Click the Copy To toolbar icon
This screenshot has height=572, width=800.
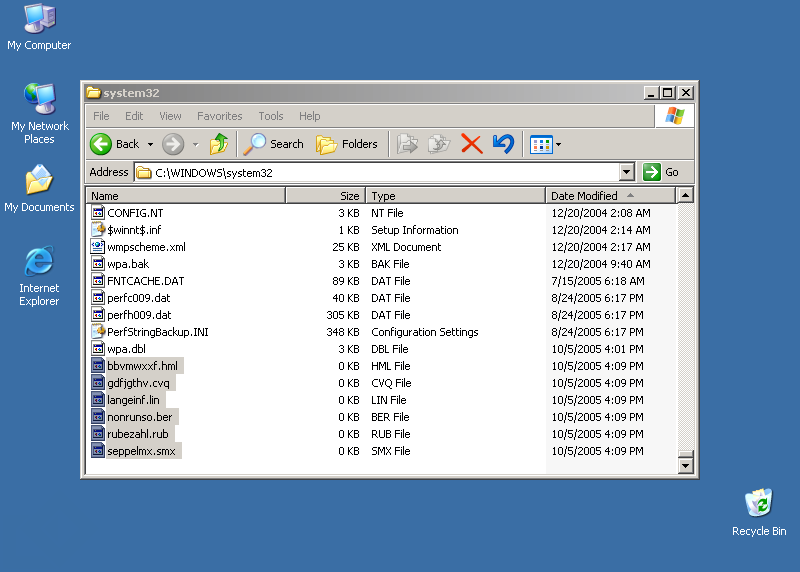pos(439,144)
